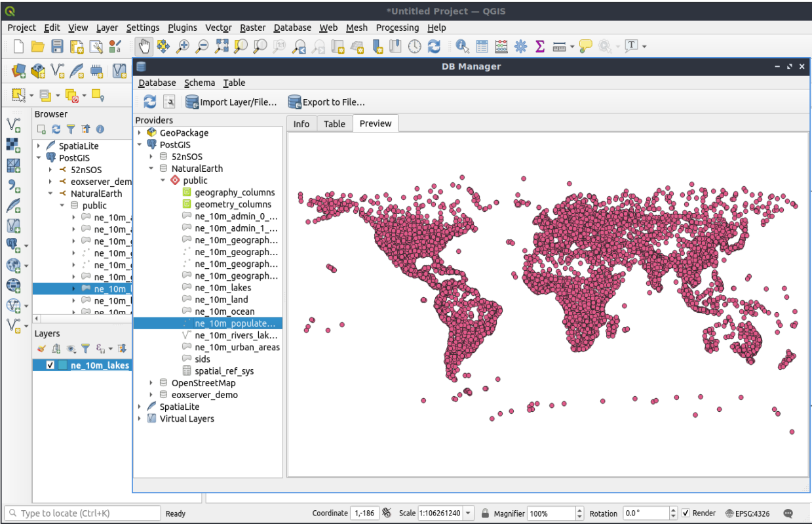The height and width of the screenshot is (524, 812).
Task: Activate the Identify Features tool
Action: pyautogui.click(x=463, y=46)
